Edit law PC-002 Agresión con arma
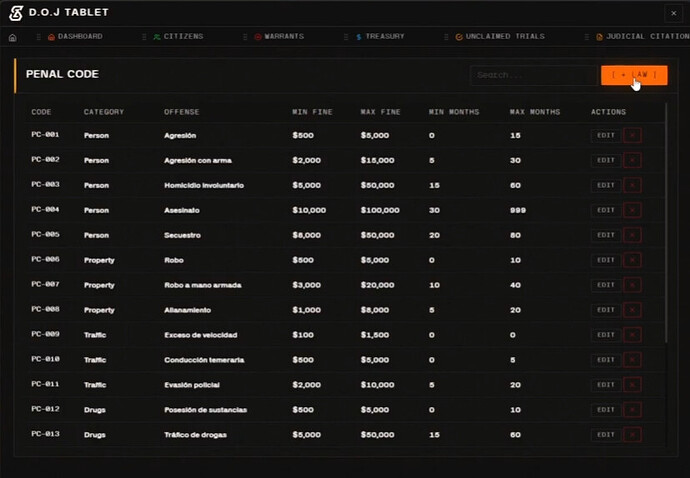 click(606, 160)
